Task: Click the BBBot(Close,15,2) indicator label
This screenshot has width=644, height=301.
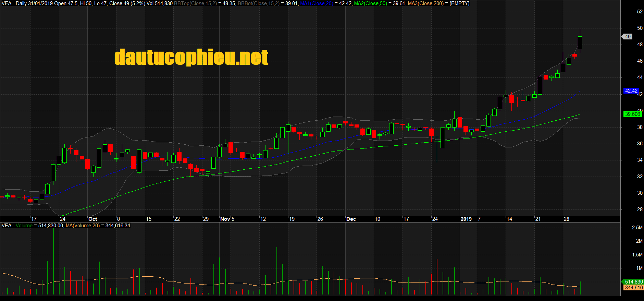Action: pyautogui.click(x=259, y=3)
